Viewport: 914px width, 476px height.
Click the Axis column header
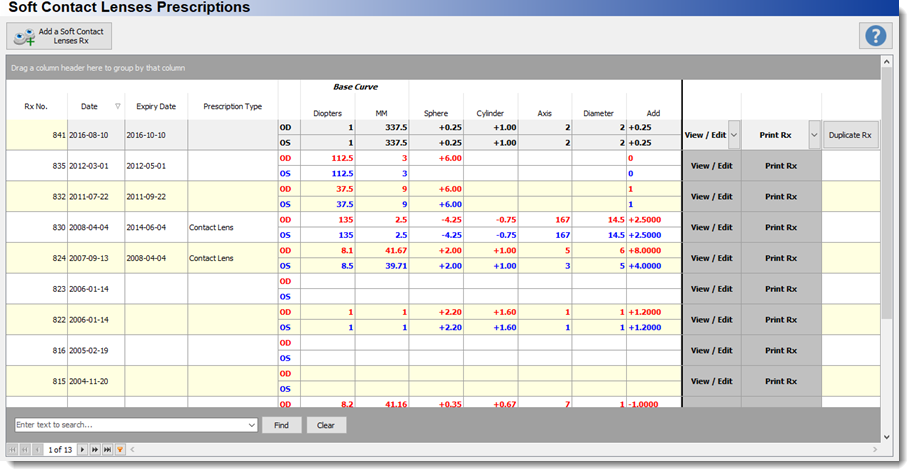pos(544,114)
